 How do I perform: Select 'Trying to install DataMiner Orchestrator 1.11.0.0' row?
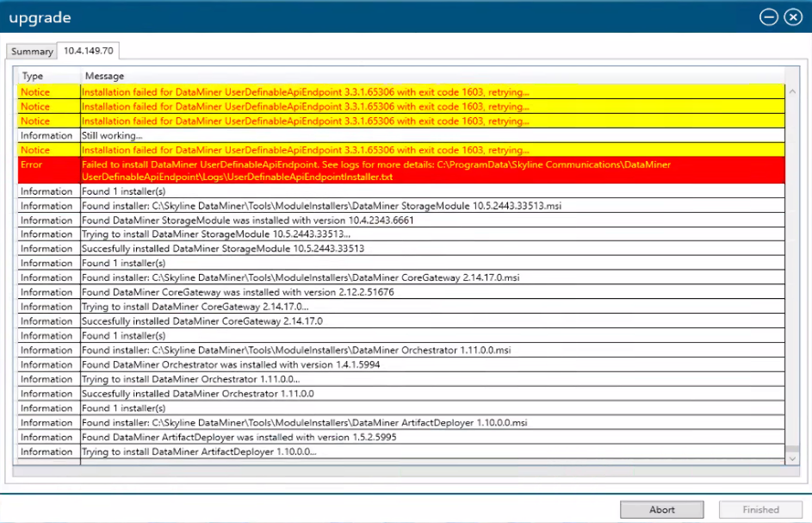point(401,379)
